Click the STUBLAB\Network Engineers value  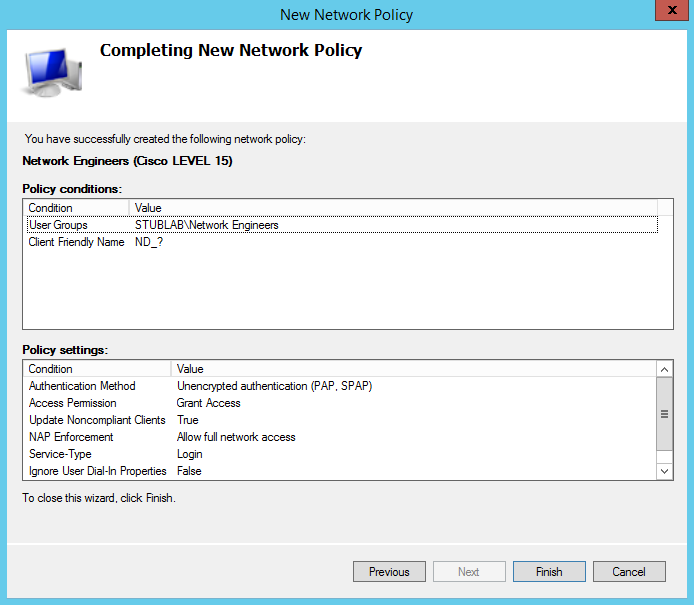coord(206,225)
